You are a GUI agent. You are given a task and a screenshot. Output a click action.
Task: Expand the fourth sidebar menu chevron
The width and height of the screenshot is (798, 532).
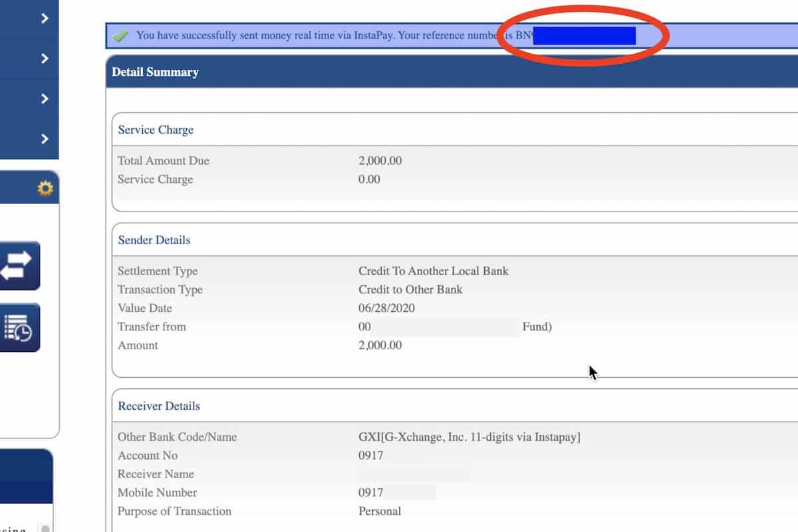coord(45,138)
